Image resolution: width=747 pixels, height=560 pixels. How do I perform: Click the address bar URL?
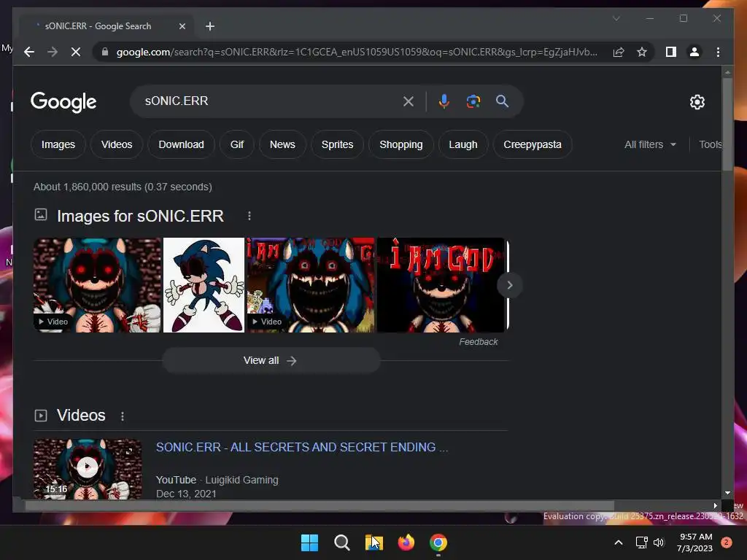[356, 52]
